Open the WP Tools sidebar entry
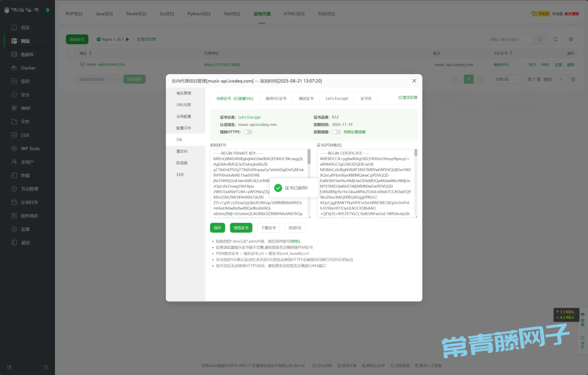The width and height of the screenshot is (588, 375). pos(30,148)
